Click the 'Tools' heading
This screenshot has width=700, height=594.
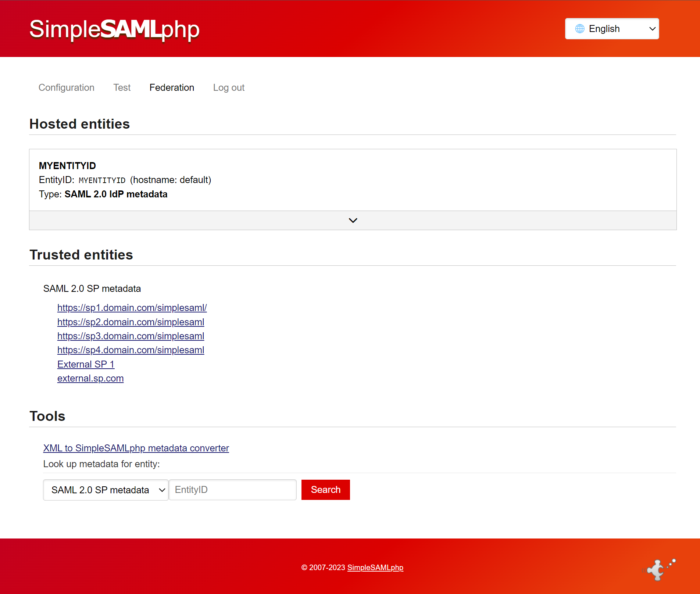[47, 416]
